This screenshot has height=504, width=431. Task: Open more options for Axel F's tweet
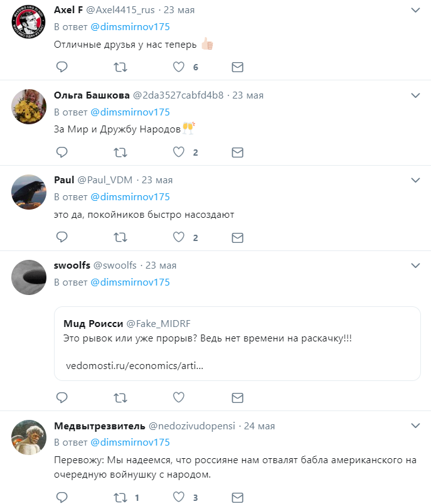(415, 11)
